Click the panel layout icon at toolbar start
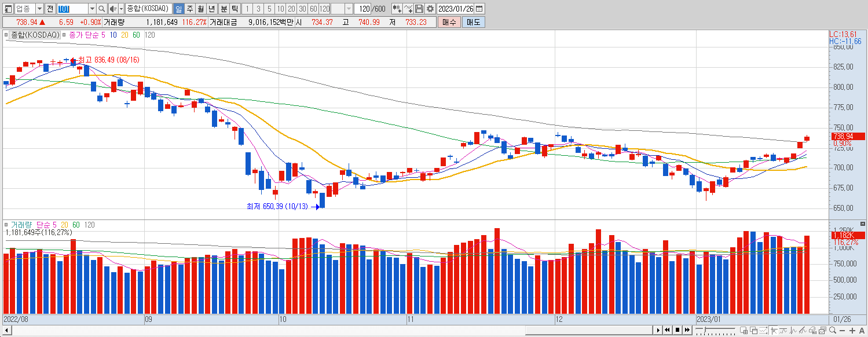This screenshot has width=868, height=337. coord(8,9)
